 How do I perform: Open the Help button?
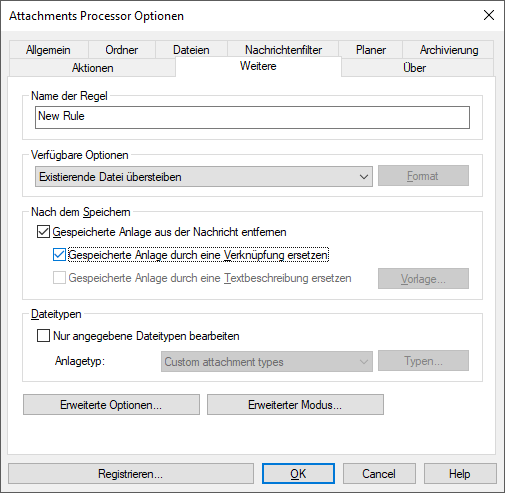460,474
